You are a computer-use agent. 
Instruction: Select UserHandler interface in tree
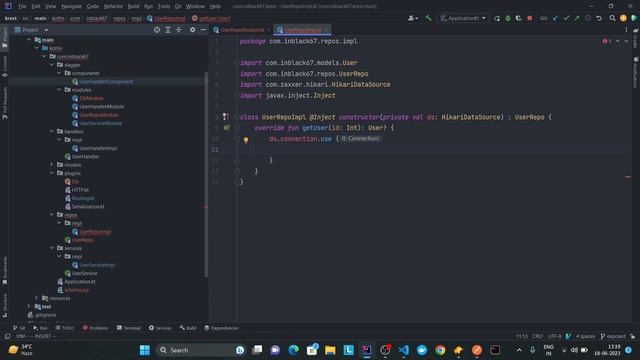coord(85,157)
